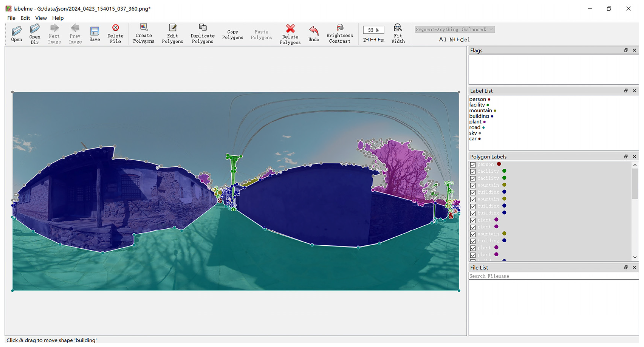Image resolution: width=644 pixels, height=347 pixels.
Task: Click the Delete Polygons red X
Action: tap(290, 29)
